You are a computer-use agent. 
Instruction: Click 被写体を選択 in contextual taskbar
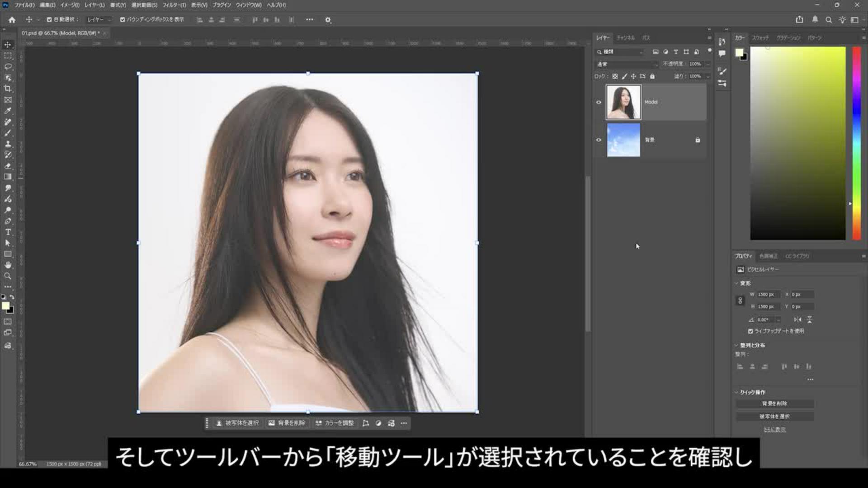238,423
